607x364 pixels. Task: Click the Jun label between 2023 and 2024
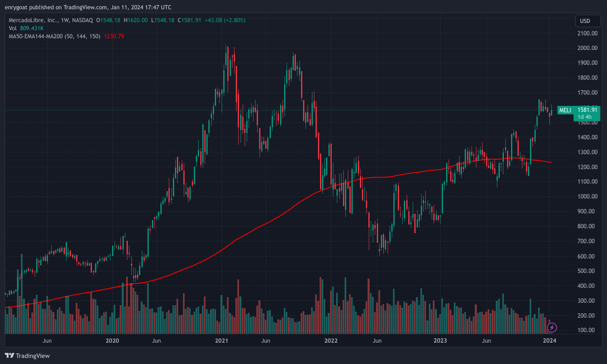[486, 341]
